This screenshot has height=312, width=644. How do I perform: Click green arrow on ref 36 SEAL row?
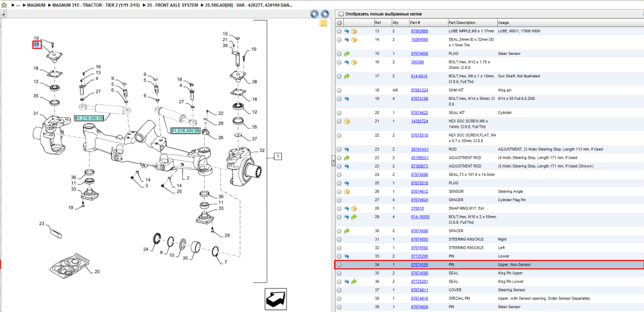click(x=354, y=282)
